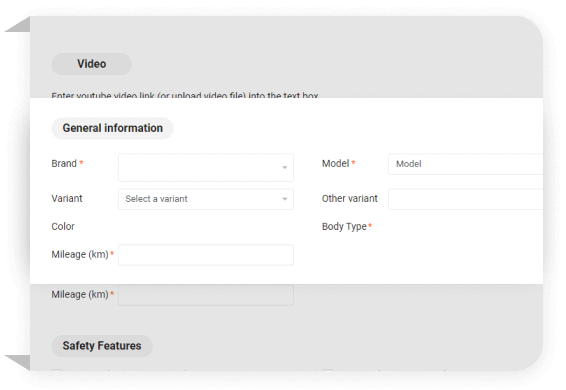
Task: Click the Mileage (km) label in grey area
Action: coord(80,295)
